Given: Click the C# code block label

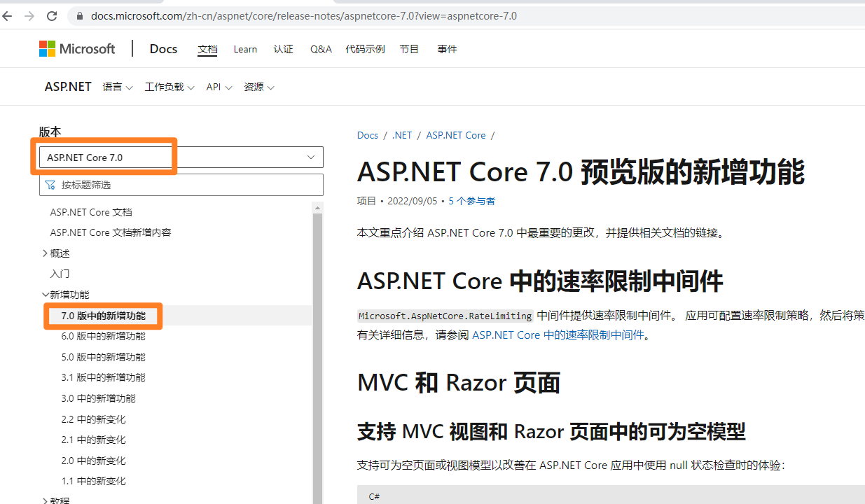Looking at the screenshot, I should coord(374,496).
